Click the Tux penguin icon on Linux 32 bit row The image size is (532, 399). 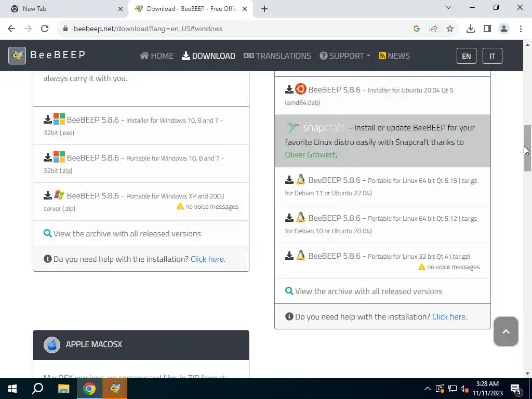[x=301, y=256]
